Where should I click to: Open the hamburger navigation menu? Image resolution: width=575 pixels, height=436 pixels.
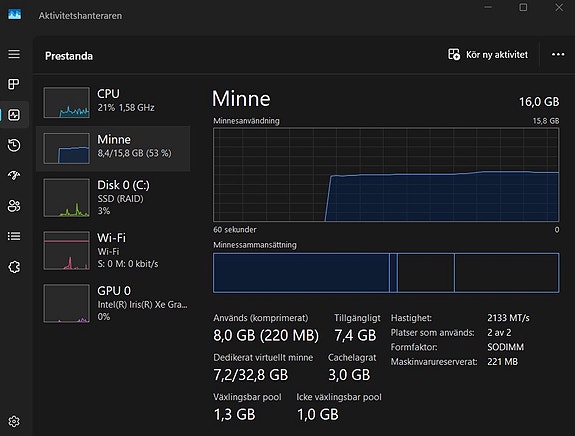(x=14, y=54)
